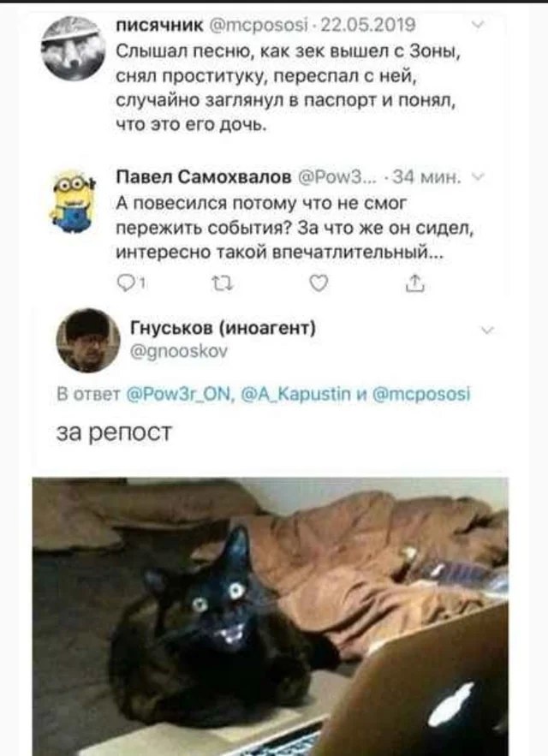548x756 pixels.
Task: Like the tweet with heart icon
Action: click(x=319, y=283)
